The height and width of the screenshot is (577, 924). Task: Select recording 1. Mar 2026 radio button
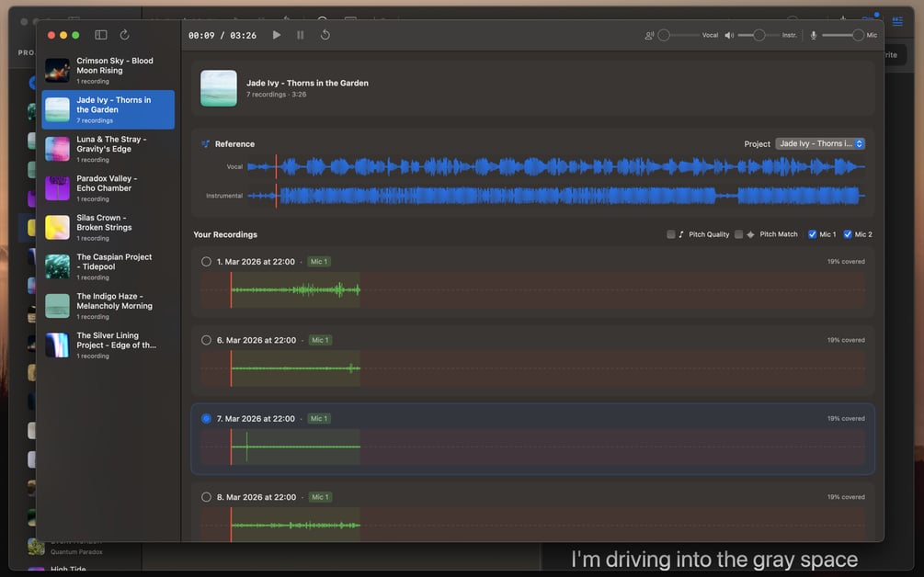[x=206, y=262]
